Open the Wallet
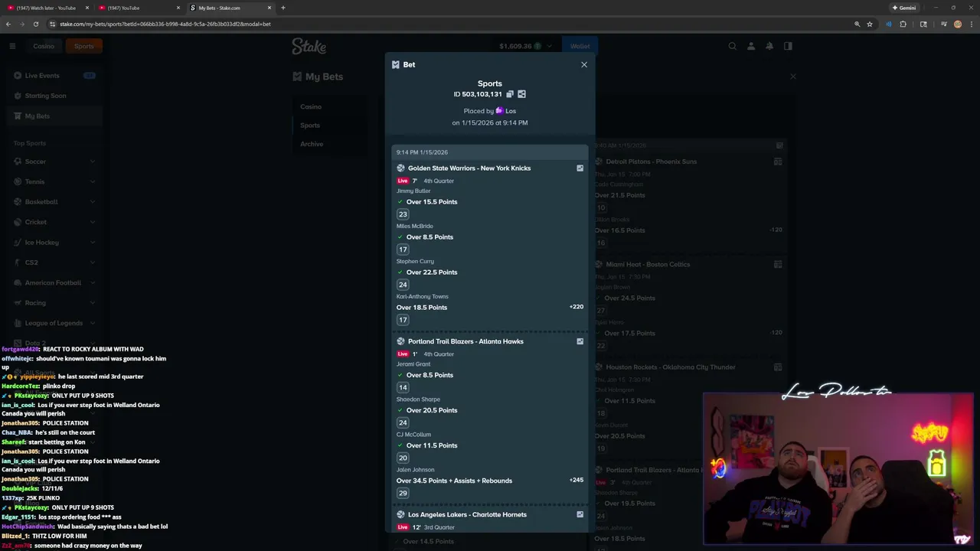The image size is (980, 551). click(580, 46)
